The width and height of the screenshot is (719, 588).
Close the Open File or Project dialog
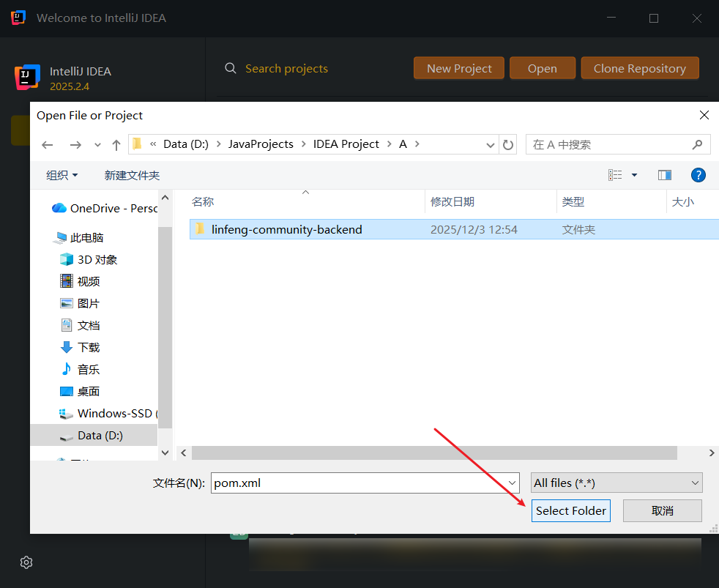704,115
